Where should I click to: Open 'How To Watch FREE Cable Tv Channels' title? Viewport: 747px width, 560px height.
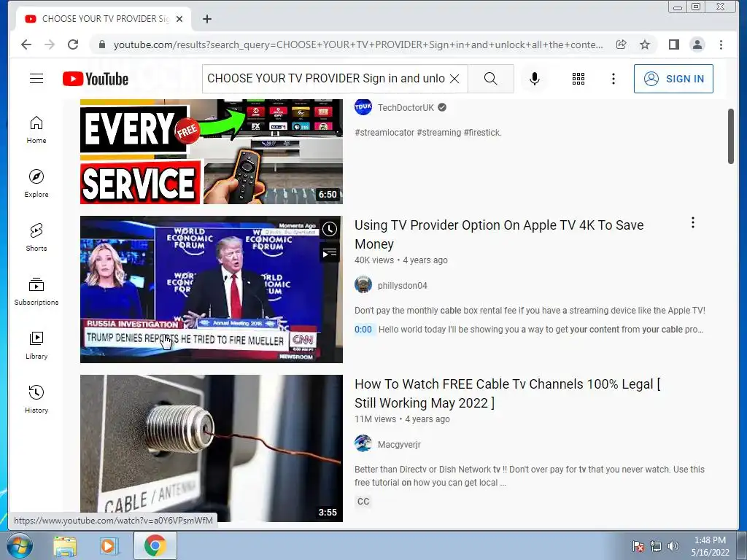(x=508, y=393)
